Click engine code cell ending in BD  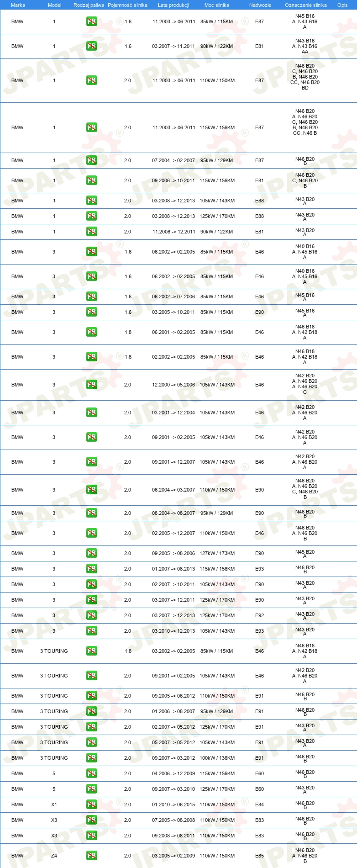(x=305, y=77)
